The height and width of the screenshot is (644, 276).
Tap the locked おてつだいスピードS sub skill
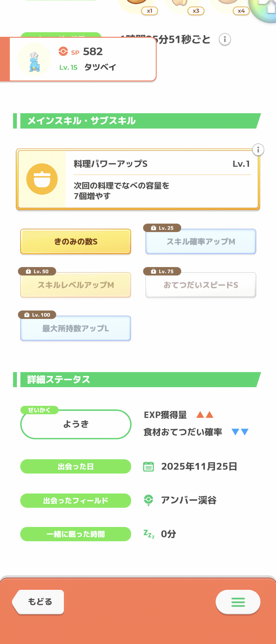(201, 285)
